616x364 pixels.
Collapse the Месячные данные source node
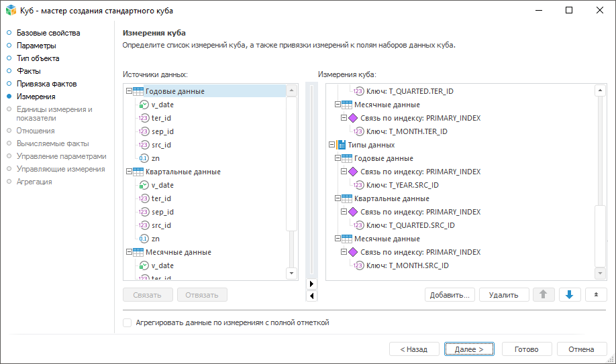click(x=129, y=252)
